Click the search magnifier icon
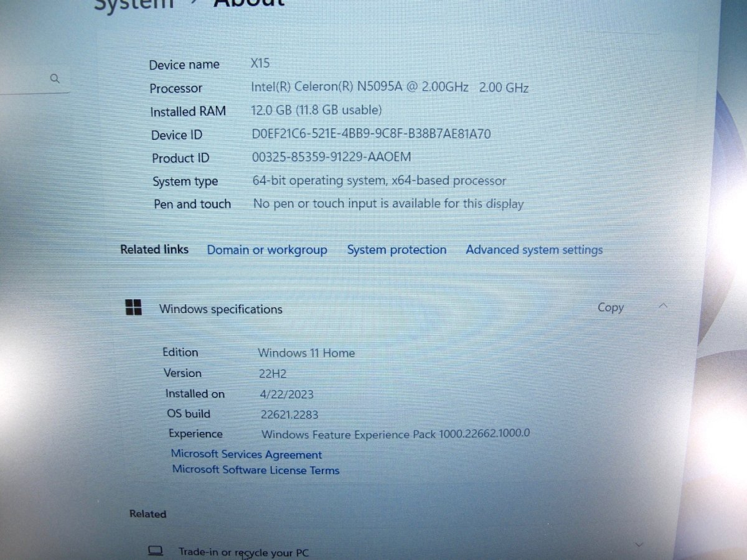The height and width of the screenshot is (560, 747). (x=55, y=78)
